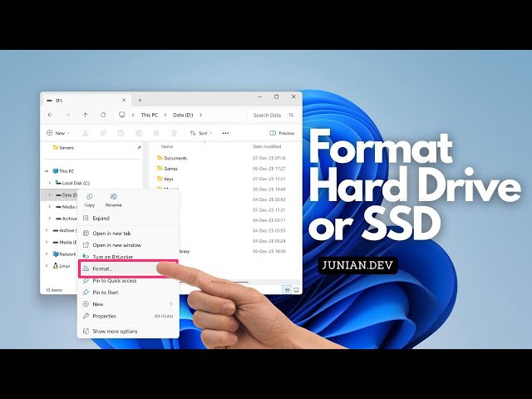The image size is (532, 399).
Task: Open the Servers pinned folder
Action: point(63,148)
